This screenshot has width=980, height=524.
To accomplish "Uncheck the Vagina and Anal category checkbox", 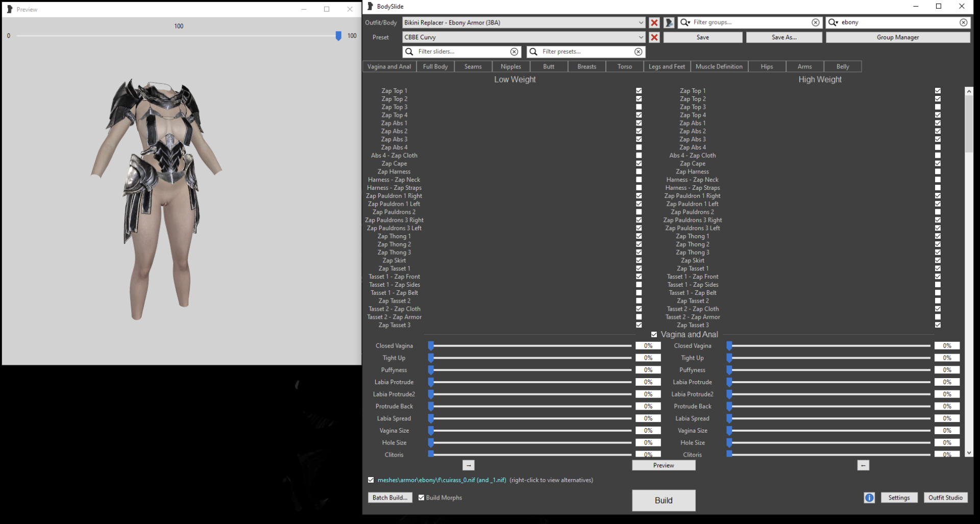I will click(x=654, y=335).
